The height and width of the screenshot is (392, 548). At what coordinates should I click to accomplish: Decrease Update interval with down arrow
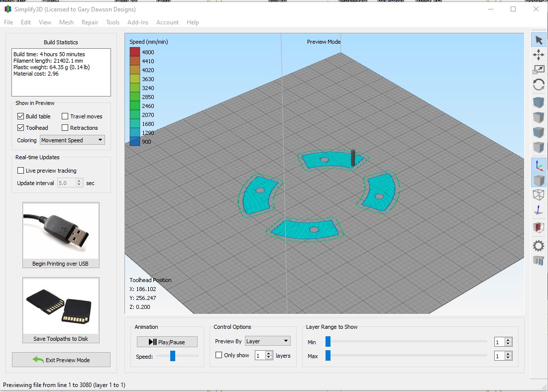tap(79, 185)
